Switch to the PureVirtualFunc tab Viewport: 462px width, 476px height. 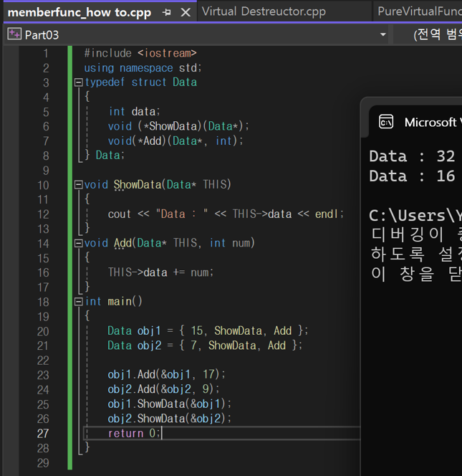pos(419,11)
